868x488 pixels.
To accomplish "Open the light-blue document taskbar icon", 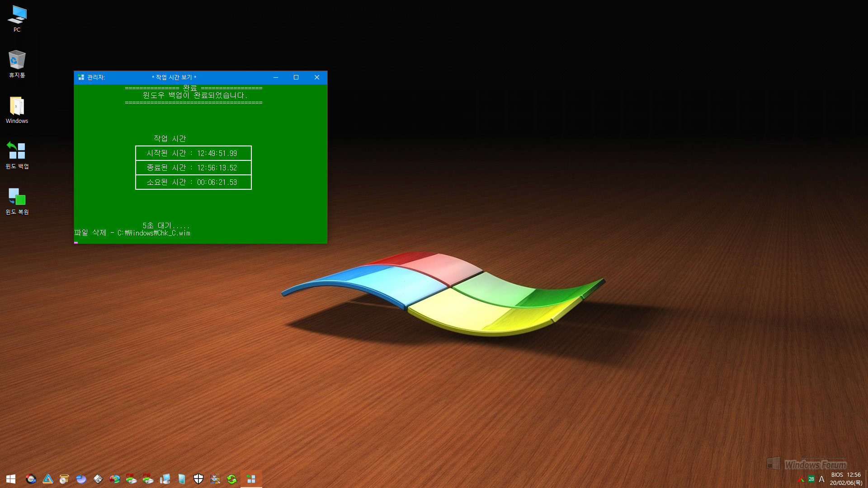I will (x=181, y=479).
